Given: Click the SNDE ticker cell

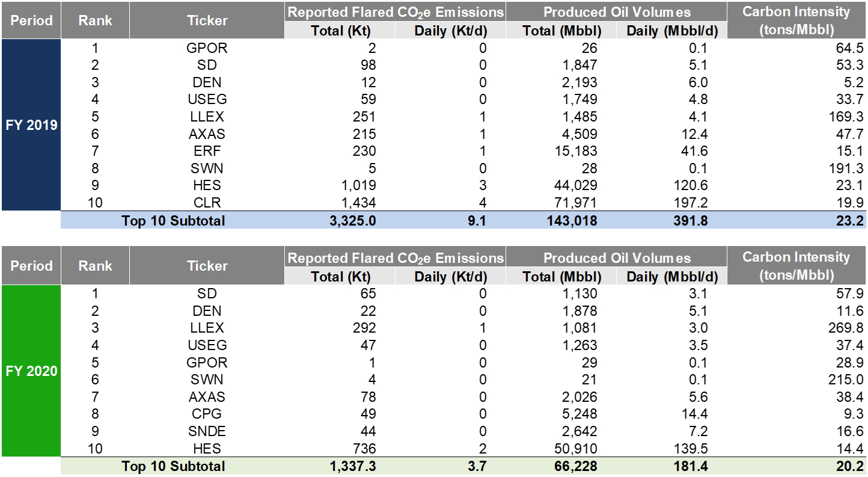Looking at the screenshot, I should point(207,431).
